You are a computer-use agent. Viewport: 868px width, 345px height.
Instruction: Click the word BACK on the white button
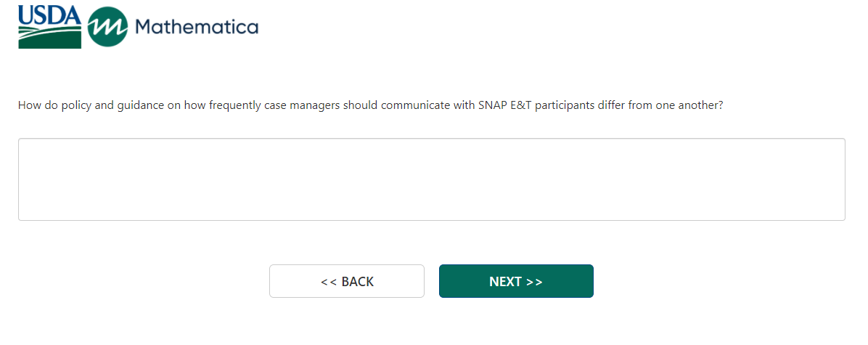pyautogui.click(x=357, y=282)
